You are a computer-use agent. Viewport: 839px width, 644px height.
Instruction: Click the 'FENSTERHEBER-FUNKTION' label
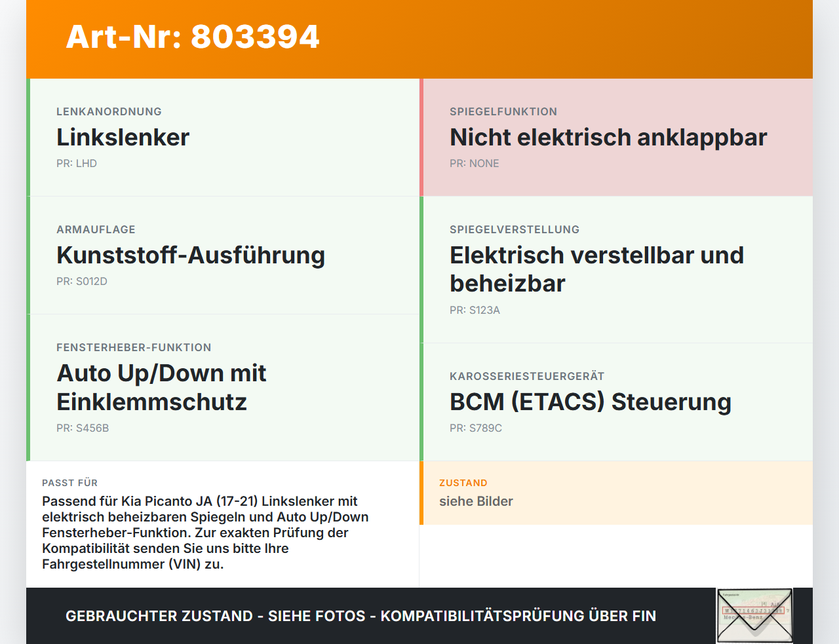pos(134,347)
